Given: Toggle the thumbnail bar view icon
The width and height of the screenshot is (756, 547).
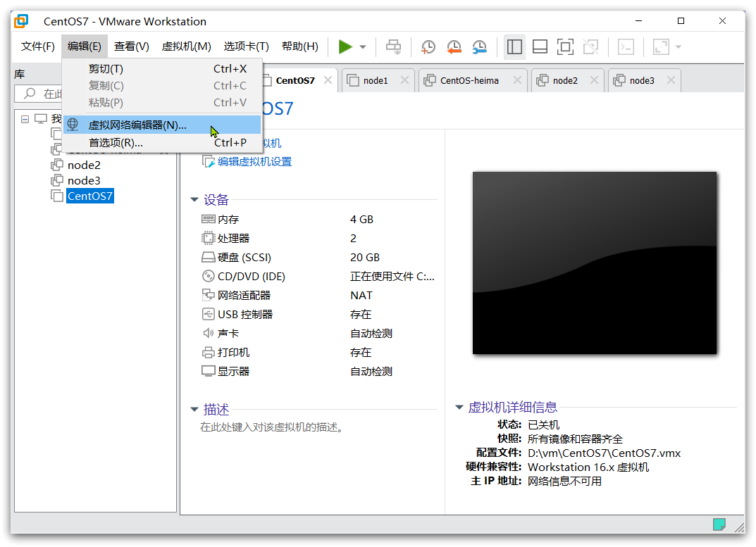Looking at the screenshot, I should [540, 47].
